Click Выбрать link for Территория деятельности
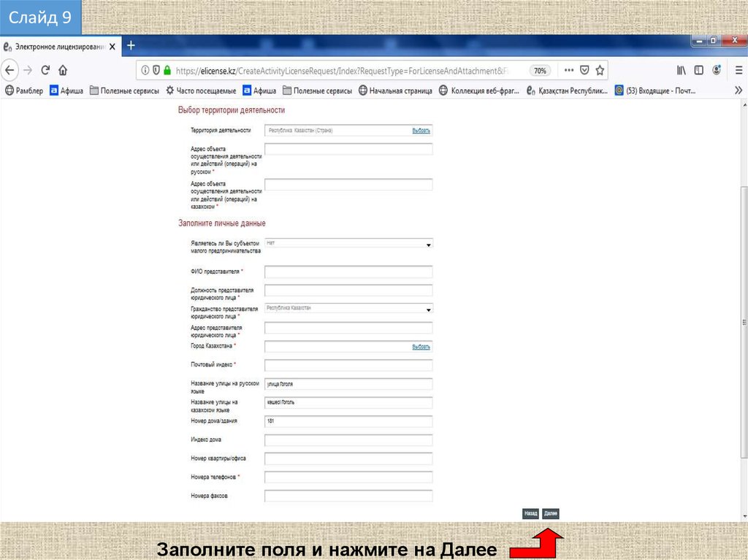 (421, 131)
